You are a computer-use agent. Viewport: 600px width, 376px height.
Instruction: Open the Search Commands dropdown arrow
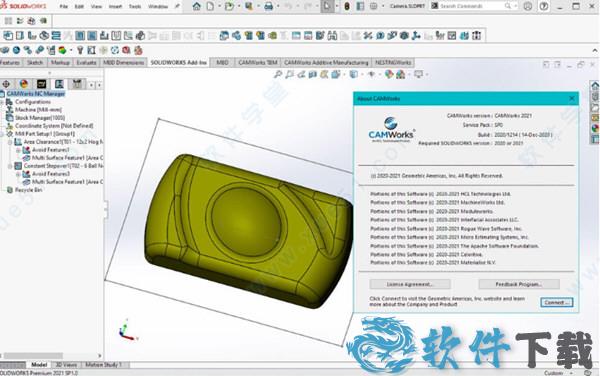pos(516,6)
